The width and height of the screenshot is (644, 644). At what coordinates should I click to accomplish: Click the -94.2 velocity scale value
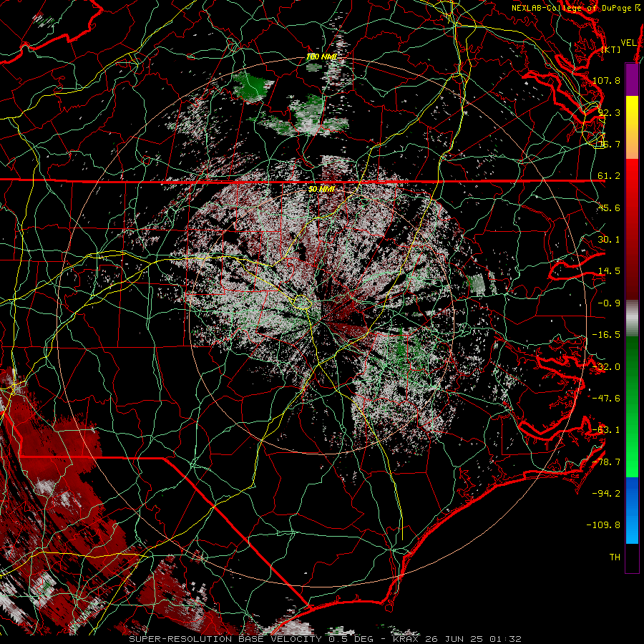(x=606, y=494)
